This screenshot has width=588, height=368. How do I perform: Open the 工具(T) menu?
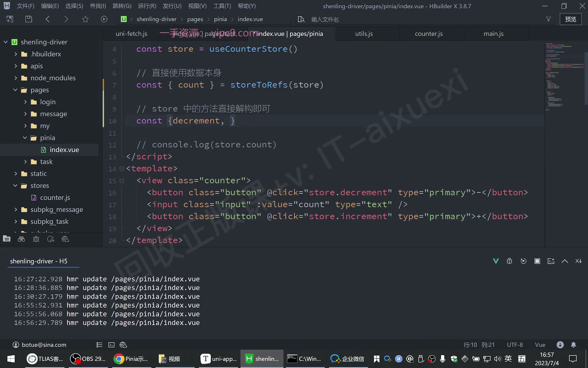(222, 6)
